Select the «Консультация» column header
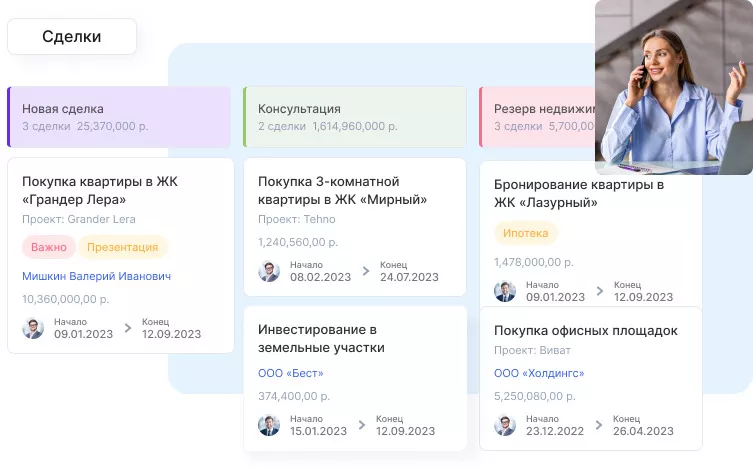Viewport: 753px width, 470px height. point(354,117)
